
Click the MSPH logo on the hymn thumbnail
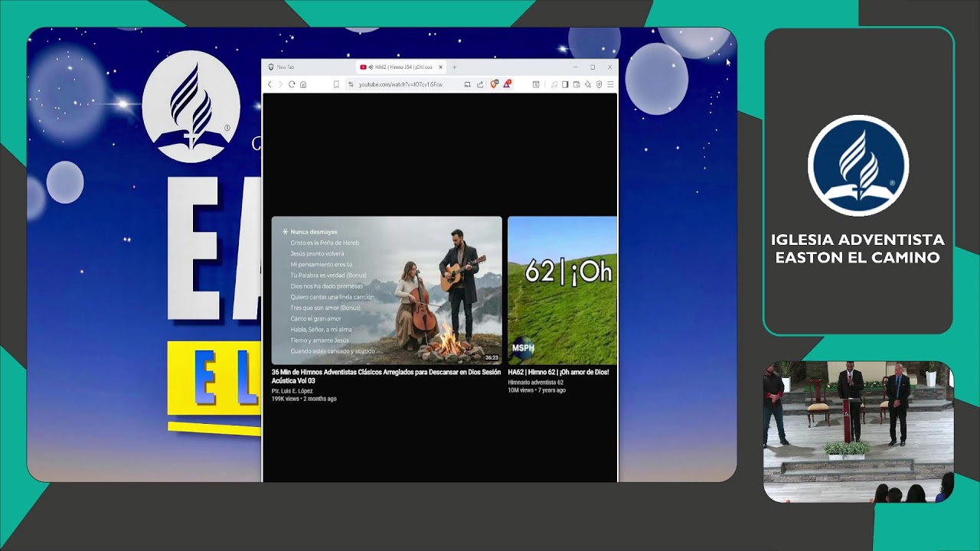[523, 347]
